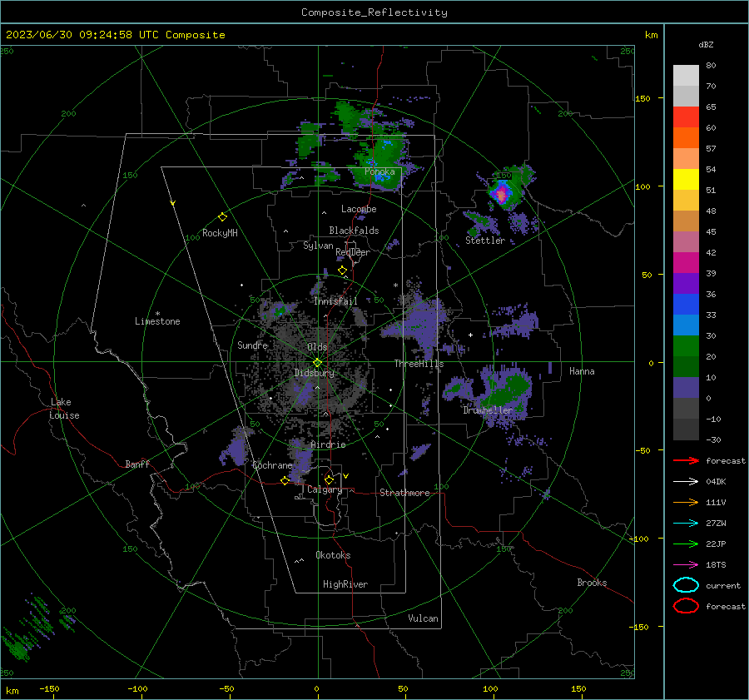Viewport: 749px width, 700px height.
Task: Click the 36 dBZ purple color swatch
Action: coord(686,283)
